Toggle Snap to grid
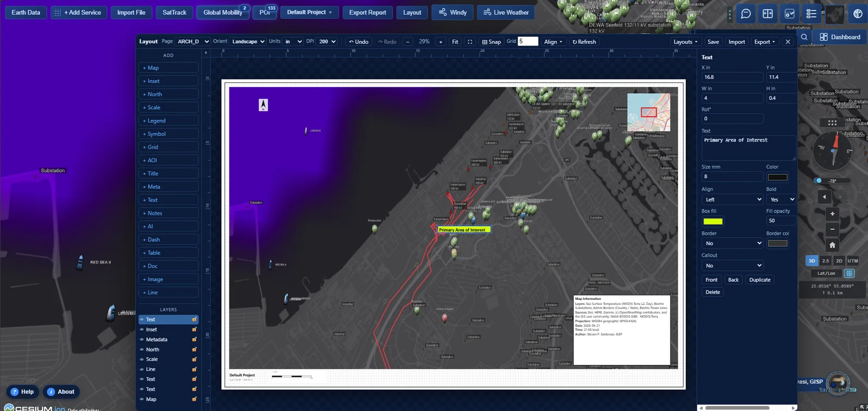Viewport: 868px width, 411px height. click(492, 42)
